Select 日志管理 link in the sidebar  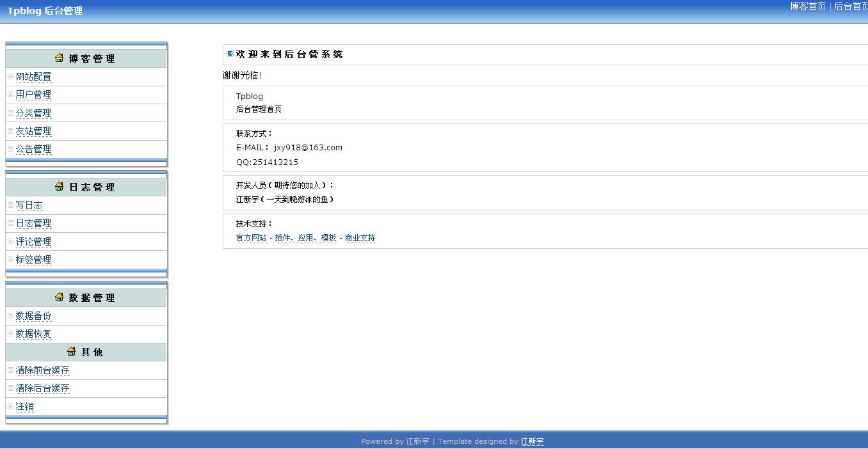point(33,223)
